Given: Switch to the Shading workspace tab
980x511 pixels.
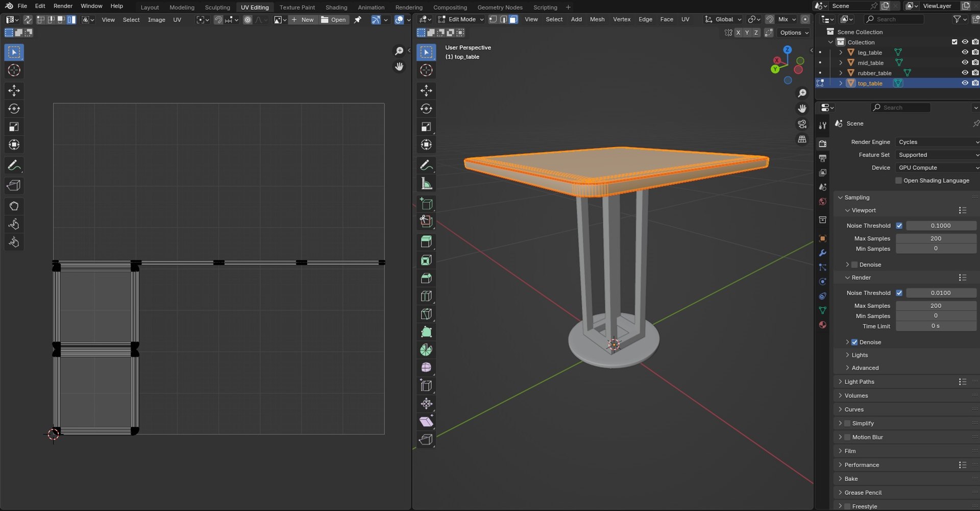Looking at the screenshot, I should pos(336,7).
